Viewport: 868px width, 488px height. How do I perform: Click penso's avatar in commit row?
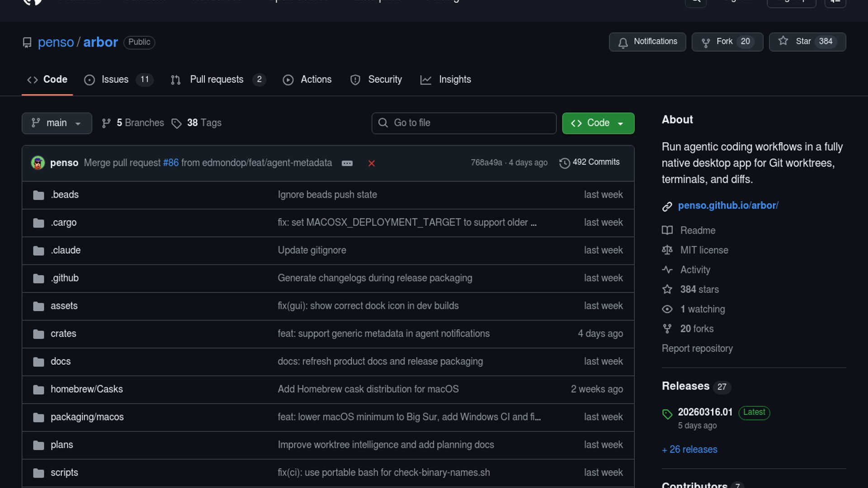tap(38, 163)
